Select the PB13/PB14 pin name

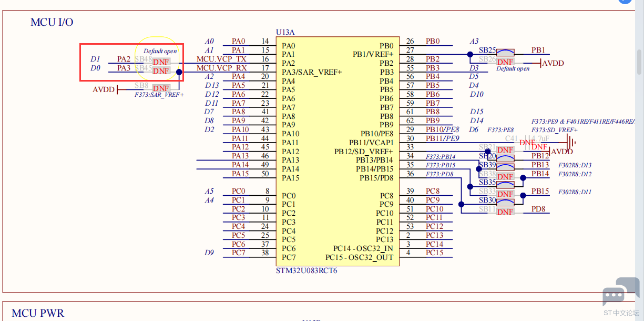(x=374, y=160)
